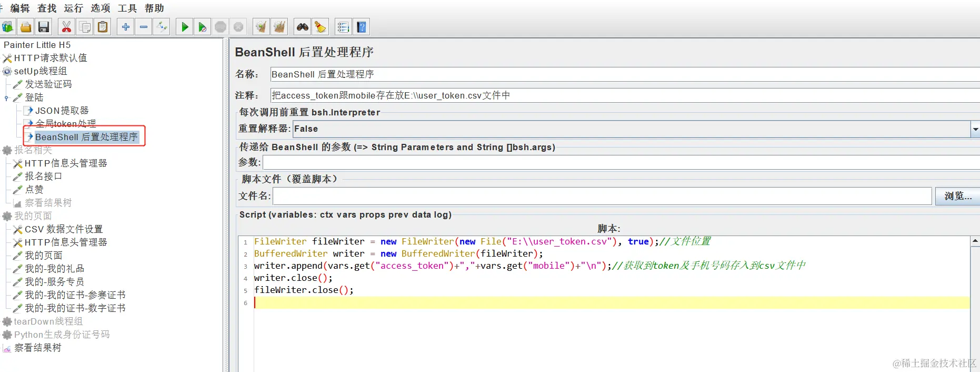Expand all nodes with plus icon
980x372 pixels.
(125, 27)
